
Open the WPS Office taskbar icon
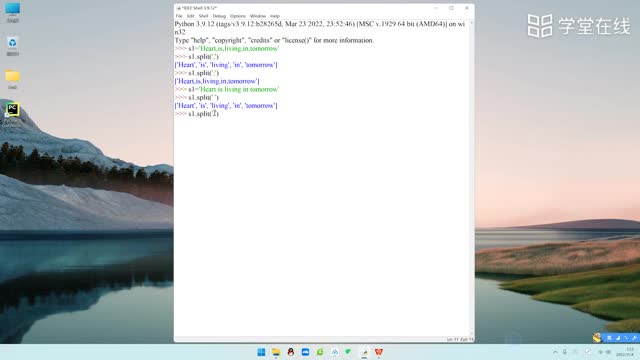tap(379, 352)
